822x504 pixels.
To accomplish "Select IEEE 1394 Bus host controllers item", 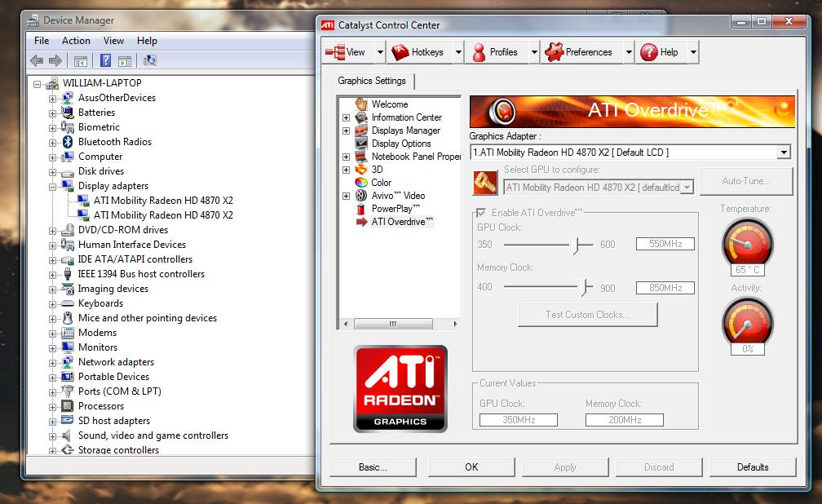I will [141, 274].
